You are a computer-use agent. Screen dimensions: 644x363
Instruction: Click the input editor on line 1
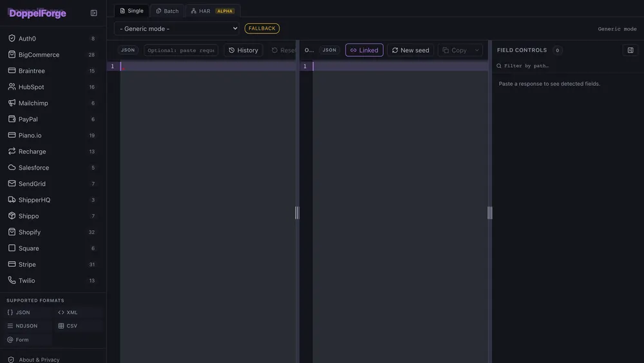[x=208, y=66]
